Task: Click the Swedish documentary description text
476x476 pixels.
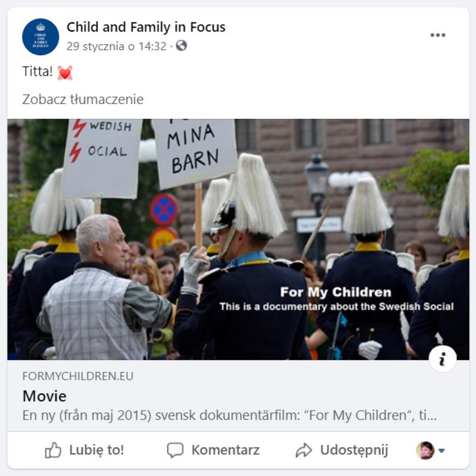Action: point(230,415)
